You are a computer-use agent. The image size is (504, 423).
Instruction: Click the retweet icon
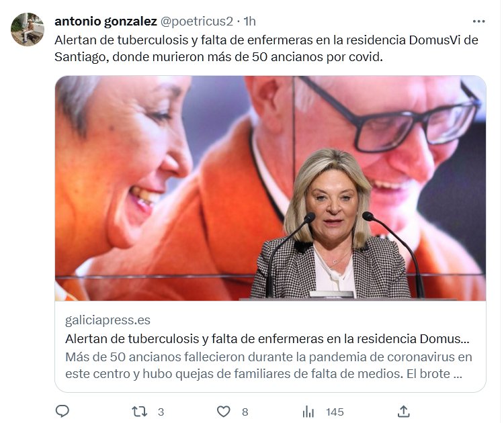point(140,412)
